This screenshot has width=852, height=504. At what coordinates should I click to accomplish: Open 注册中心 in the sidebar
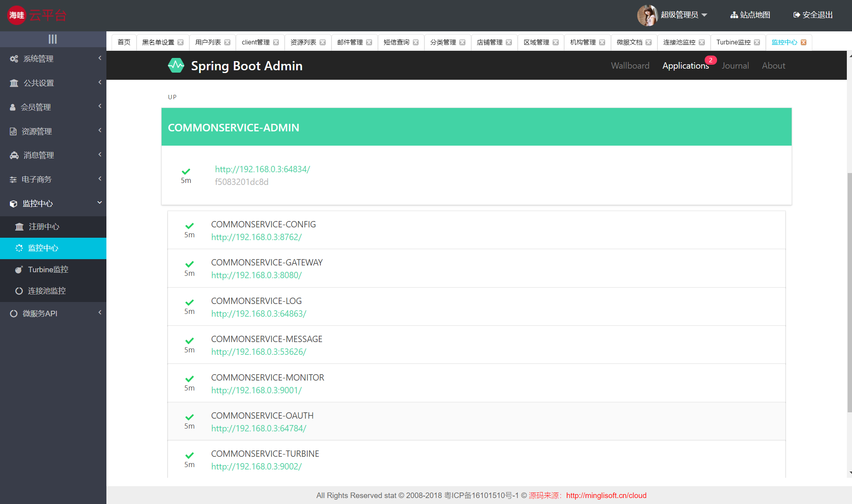click(44, 227)
